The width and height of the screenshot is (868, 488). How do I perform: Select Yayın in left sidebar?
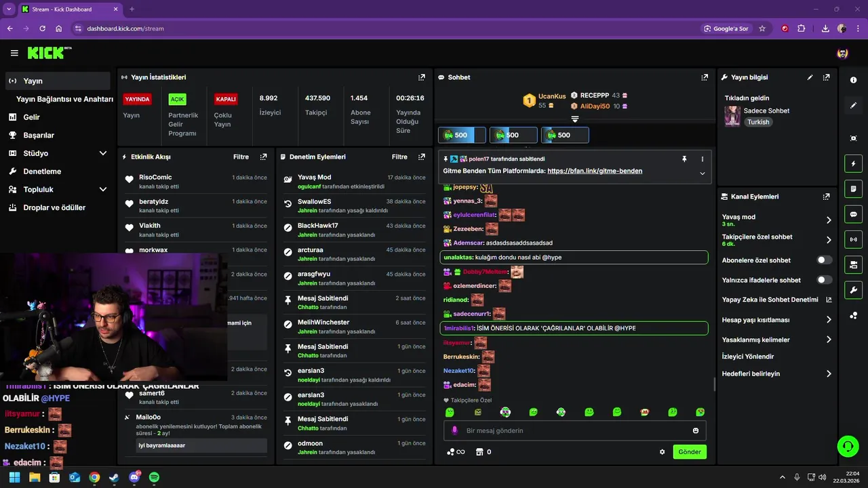58,81
